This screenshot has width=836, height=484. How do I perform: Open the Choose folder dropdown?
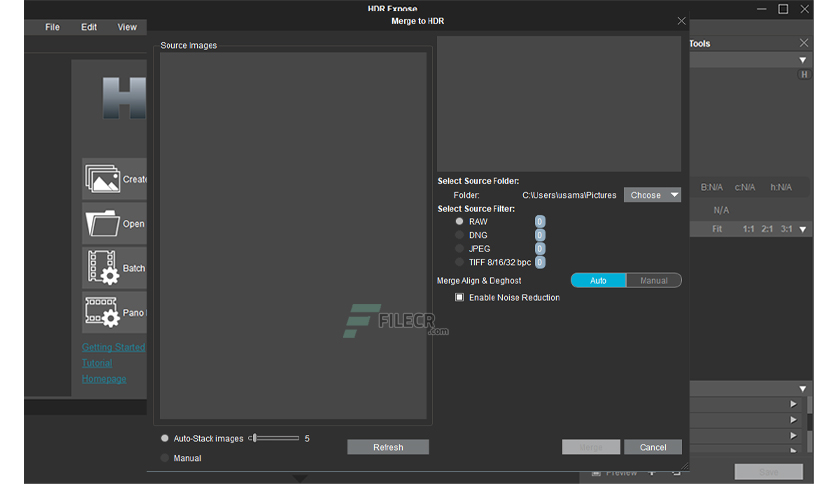tap(652, 195)
